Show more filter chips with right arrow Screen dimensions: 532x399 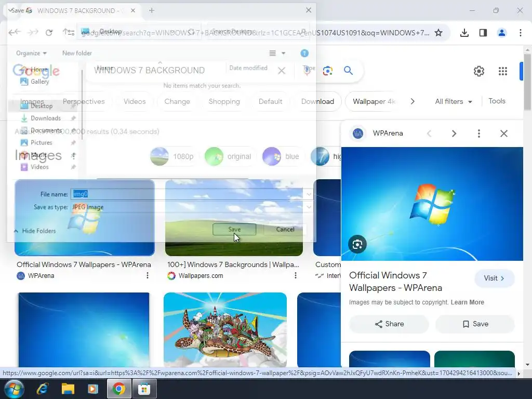pyautogui.click(x=412, y=101)
